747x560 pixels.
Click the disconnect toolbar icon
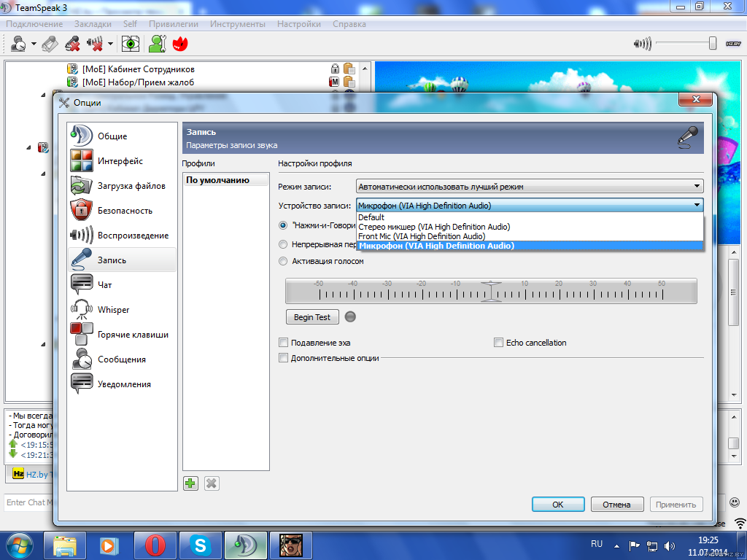click(50, 44)
